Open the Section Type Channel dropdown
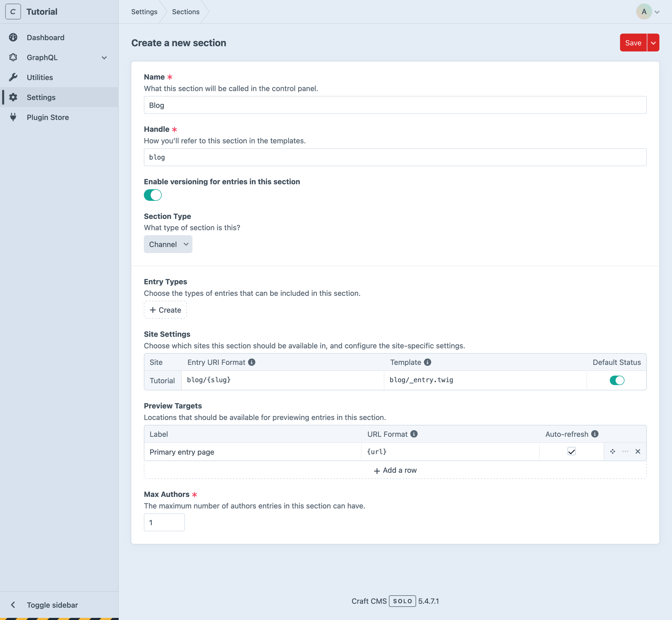The image size is (672, 620). (x=167, y=244)
